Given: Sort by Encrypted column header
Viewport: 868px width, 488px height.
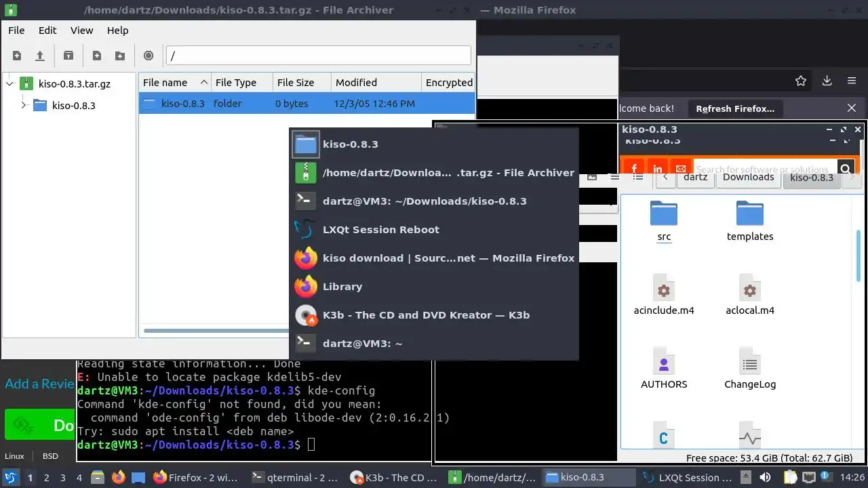Looking at the screenshot, I should (x=448, y=83).
